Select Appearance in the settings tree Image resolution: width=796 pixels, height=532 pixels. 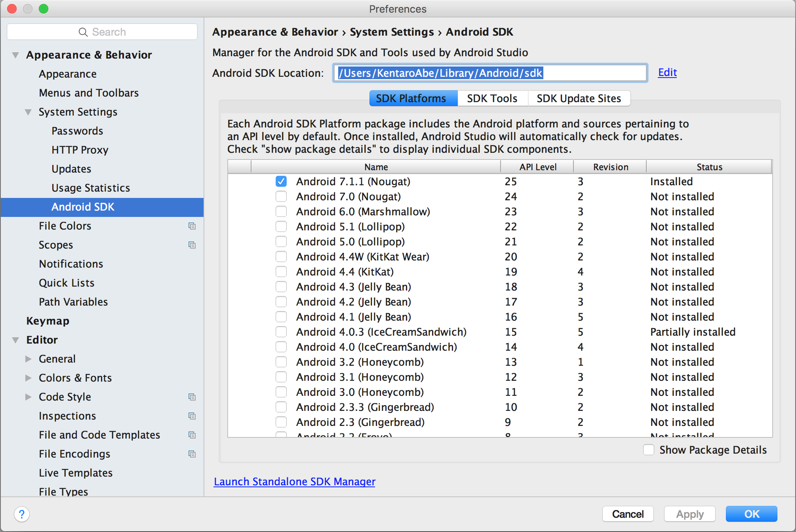68,74
